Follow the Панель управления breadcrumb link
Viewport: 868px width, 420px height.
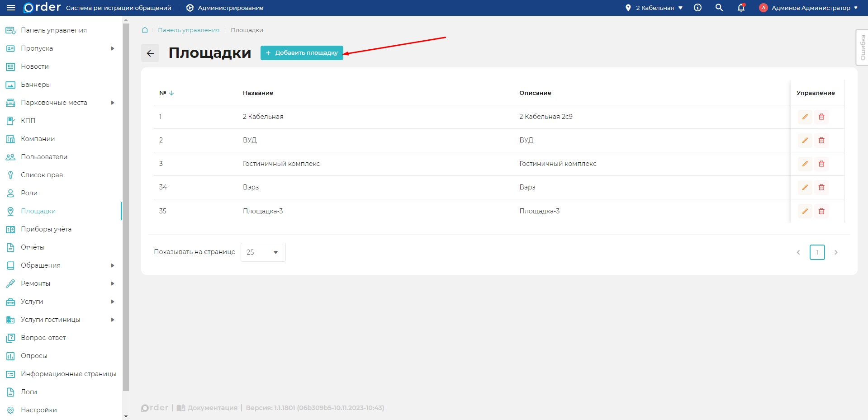188,30
